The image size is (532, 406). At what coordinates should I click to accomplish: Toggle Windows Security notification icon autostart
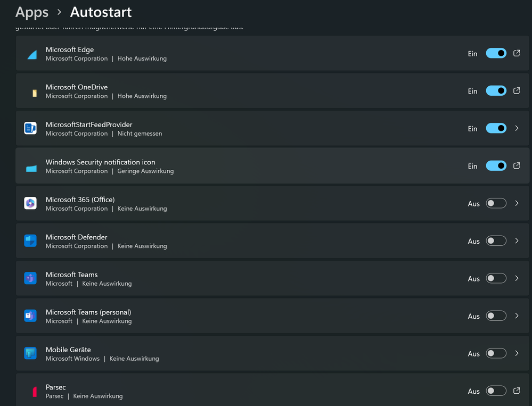click(496, 165)
